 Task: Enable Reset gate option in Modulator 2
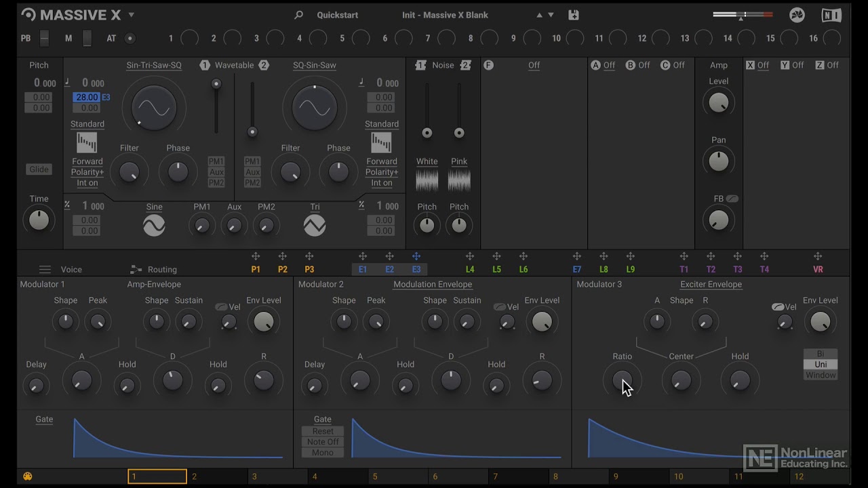point(323,431)
